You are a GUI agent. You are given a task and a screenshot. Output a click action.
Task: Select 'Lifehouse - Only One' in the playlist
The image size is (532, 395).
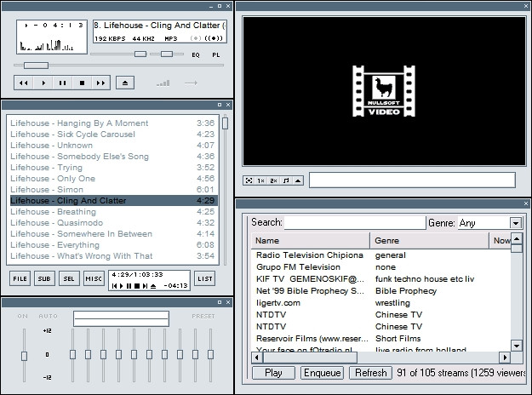point(114,179)
